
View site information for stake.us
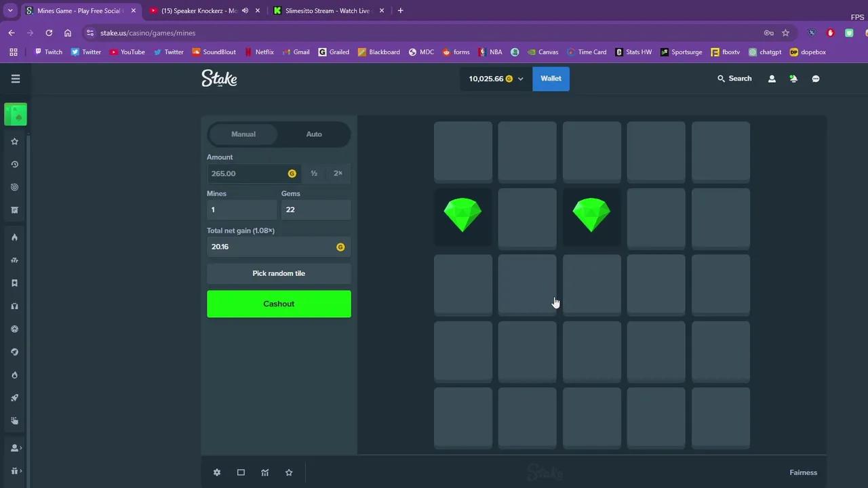coord(90,33)
